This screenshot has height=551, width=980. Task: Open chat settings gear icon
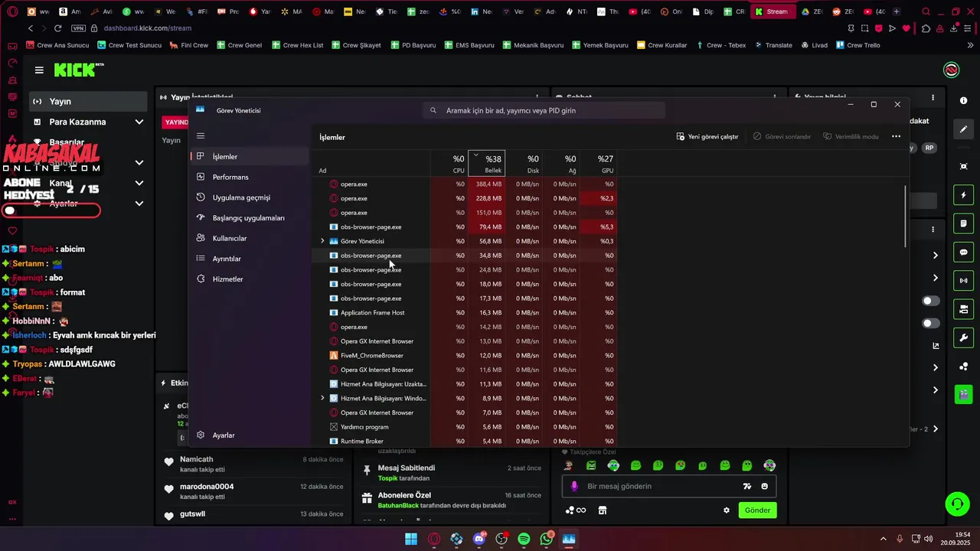click(727, 510)
